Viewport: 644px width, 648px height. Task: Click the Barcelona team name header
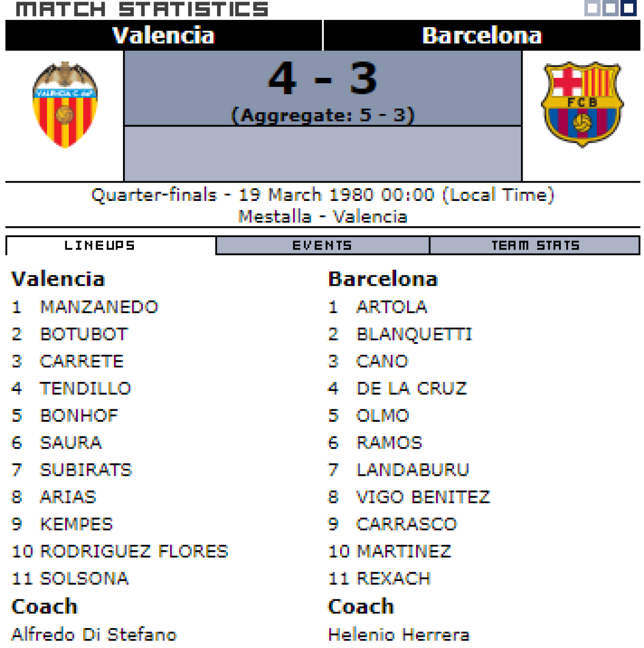[482, 36]
